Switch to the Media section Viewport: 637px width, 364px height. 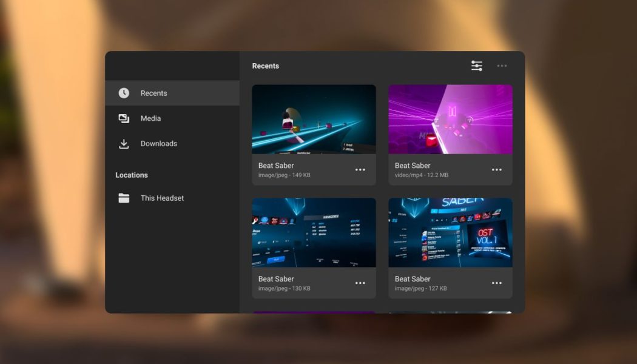tap(150, 118)
